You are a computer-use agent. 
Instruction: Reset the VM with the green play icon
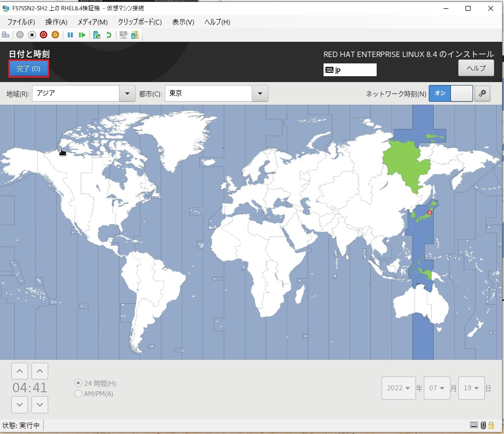[82, 35]
